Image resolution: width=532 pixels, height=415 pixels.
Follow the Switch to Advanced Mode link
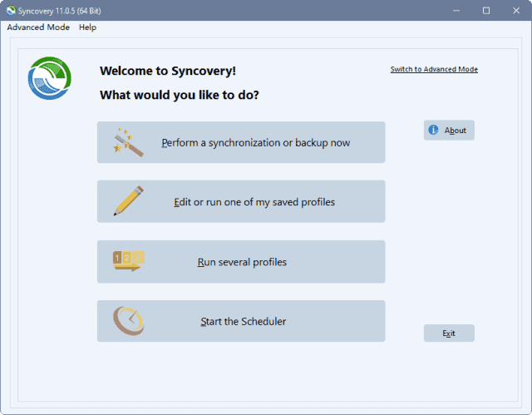tap(434, 69)
